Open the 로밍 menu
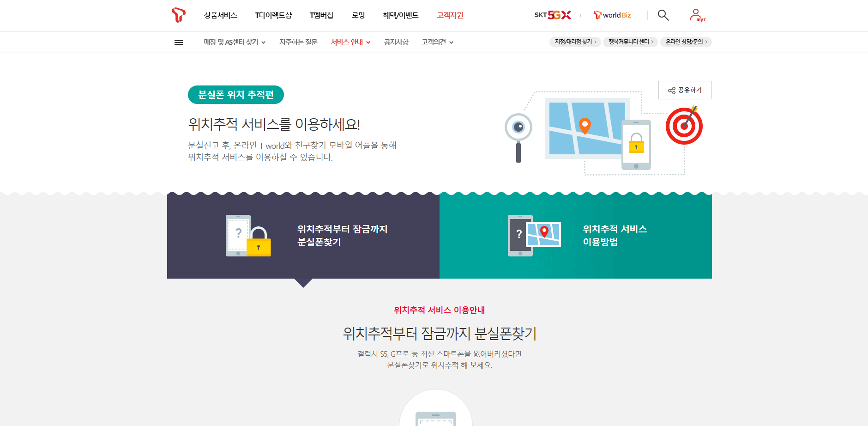Screen dimensions: 868x426 point(358,15)
